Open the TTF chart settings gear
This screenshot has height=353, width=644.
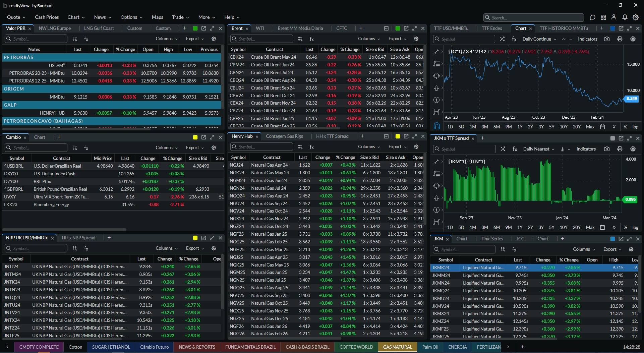point(633,39)
